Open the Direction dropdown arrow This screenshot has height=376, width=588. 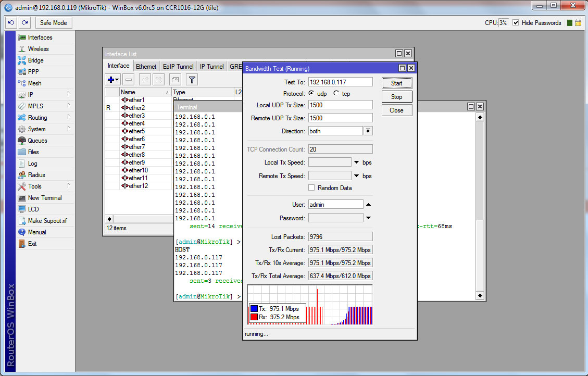[x=368, y=131]
